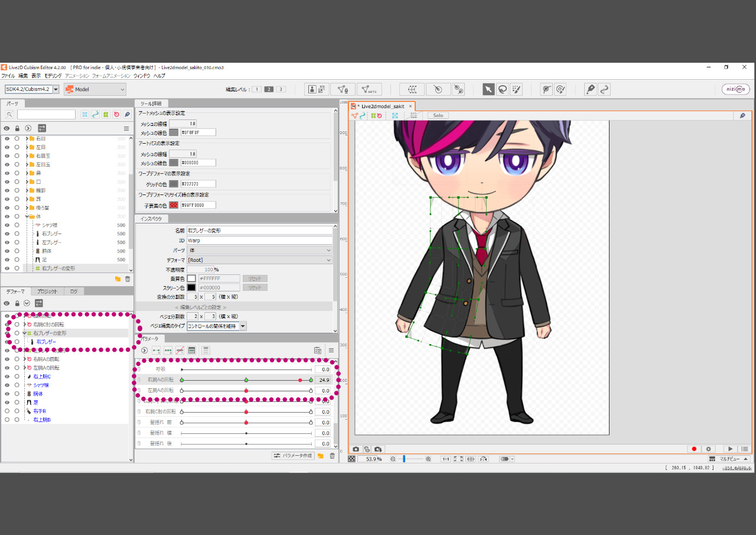Screen dimensions: 756x535
Task: Click the art mesh display filter in Parts panel
Action: (x=85, y=114)
